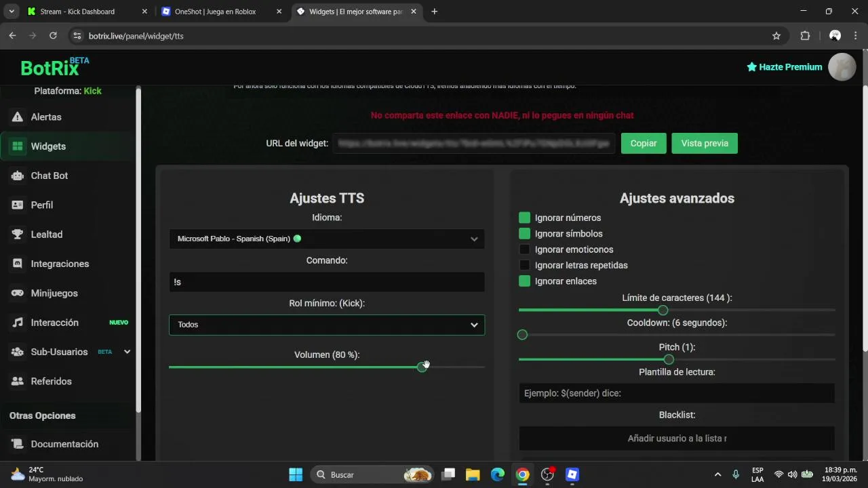This screenshot has height=488, width=868.
Task: Click the Copiar button
Action: pyautogui.click(x=644, y=144)
